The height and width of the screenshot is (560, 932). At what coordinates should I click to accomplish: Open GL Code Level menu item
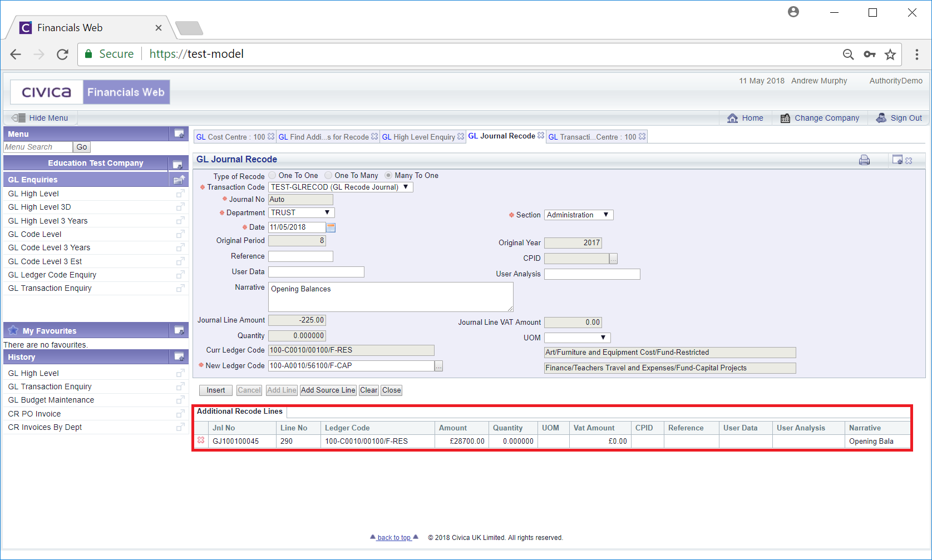[x=34, y=234]
